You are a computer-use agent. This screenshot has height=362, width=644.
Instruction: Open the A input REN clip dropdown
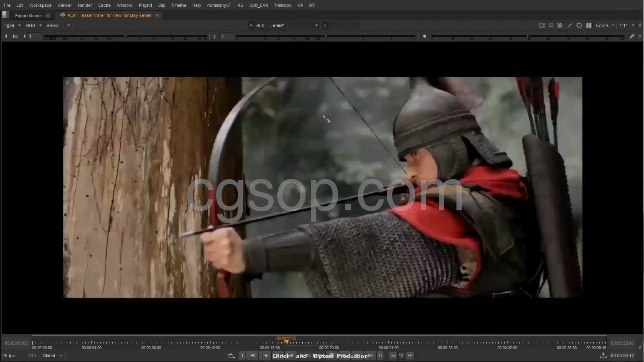pos(270,25)
